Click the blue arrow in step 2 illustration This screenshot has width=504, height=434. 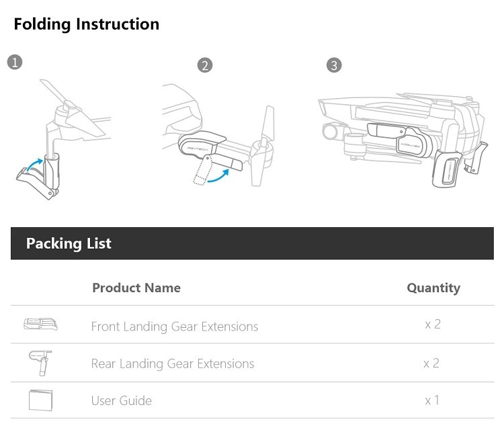pos(218,176)
